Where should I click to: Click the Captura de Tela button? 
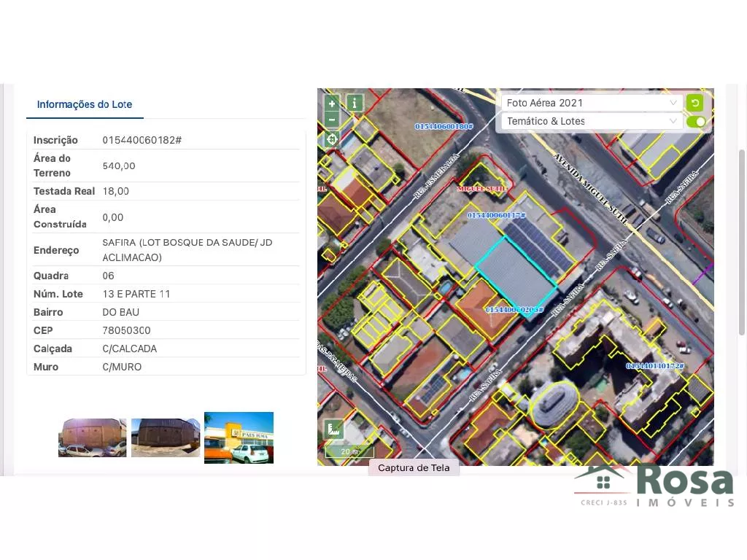tap(414, 468)
